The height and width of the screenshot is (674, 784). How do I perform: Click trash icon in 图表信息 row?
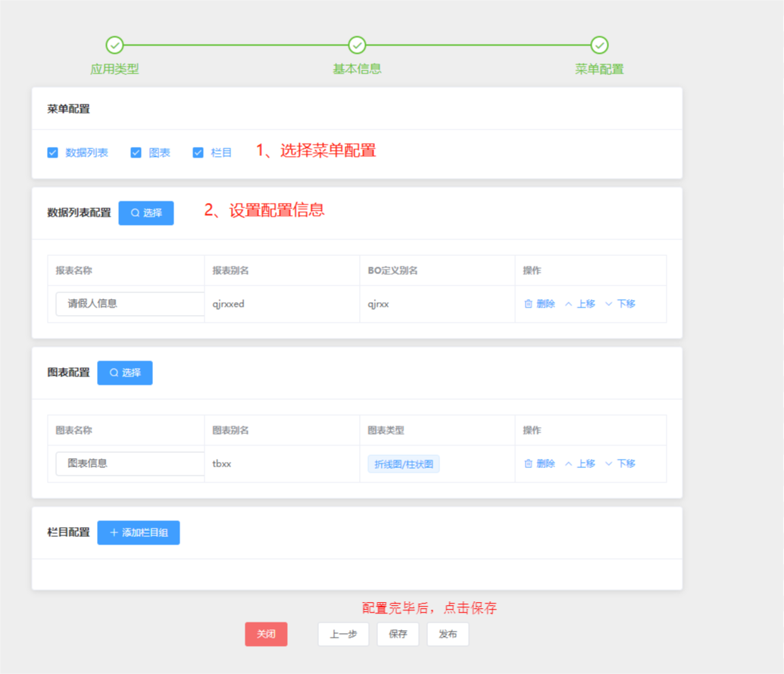(528, 463)
